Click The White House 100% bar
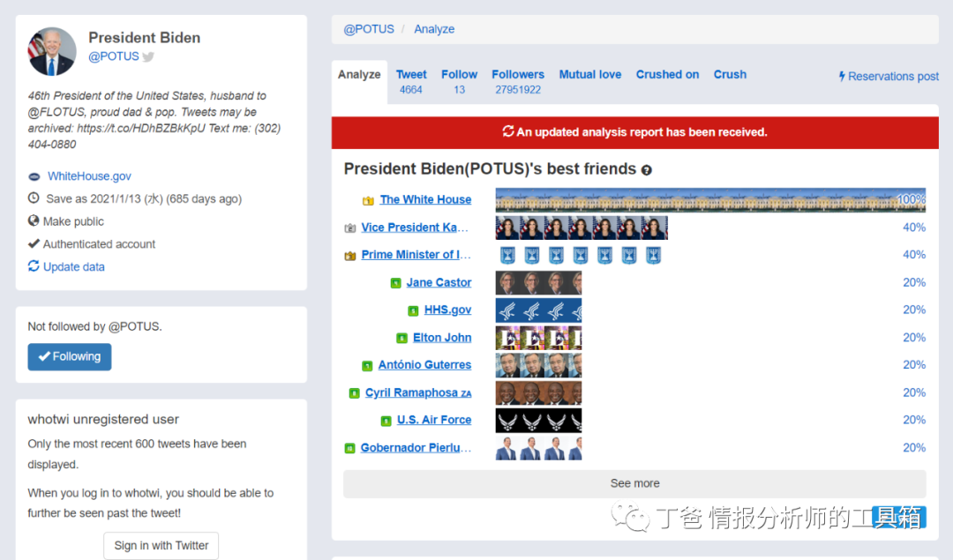The width and height of the screenshot is (953, 560). click(x=710, y=200)
